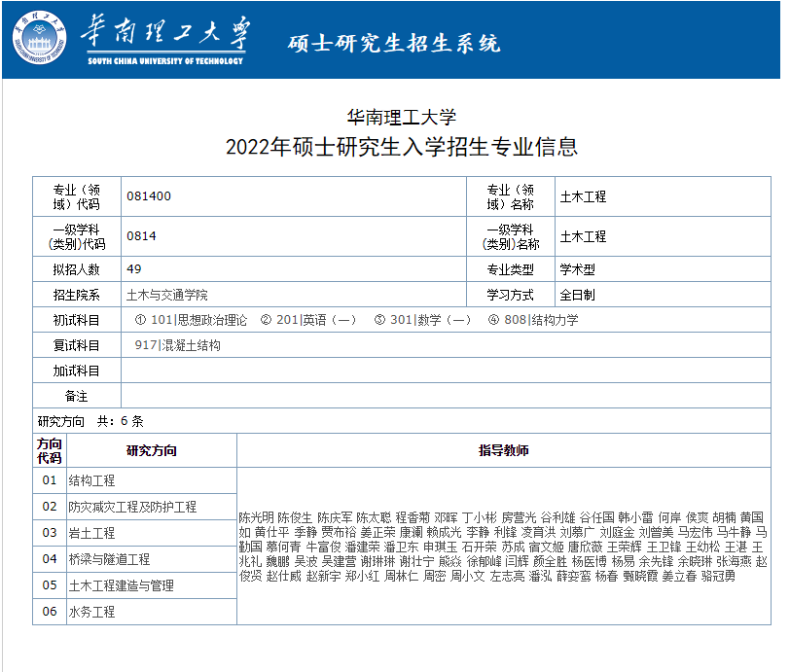The height and width of the screenshot is (672, 790).
Task: Click direction code 06
Action: pos(50,611)
